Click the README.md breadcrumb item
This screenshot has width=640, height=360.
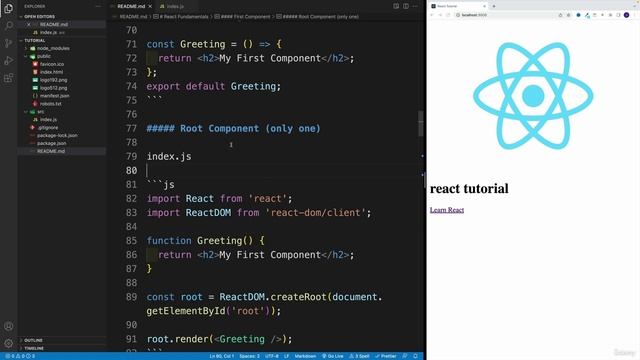133,17
